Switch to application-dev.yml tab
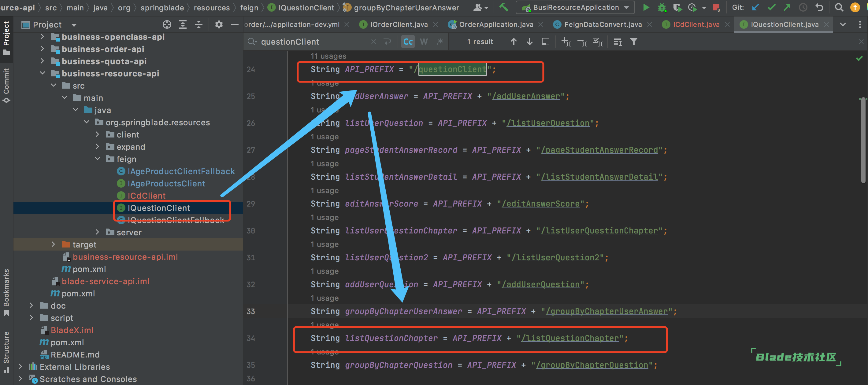The width and height of the screenshot is (868, 385). pyautogui.click(x=292, y=24)
